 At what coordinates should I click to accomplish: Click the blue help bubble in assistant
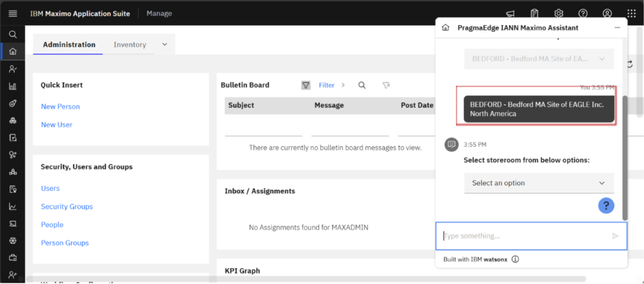(x=606, y=205)
